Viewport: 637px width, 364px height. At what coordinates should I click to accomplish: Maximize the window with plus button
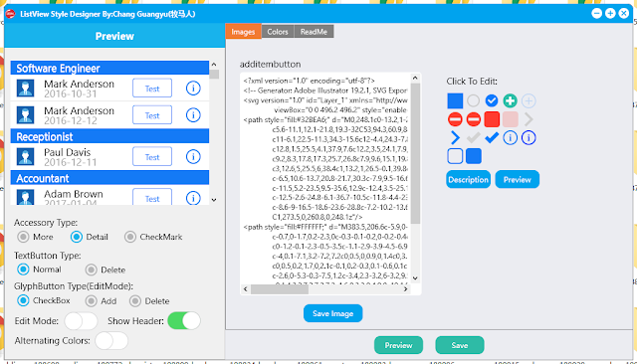[610, 13]
